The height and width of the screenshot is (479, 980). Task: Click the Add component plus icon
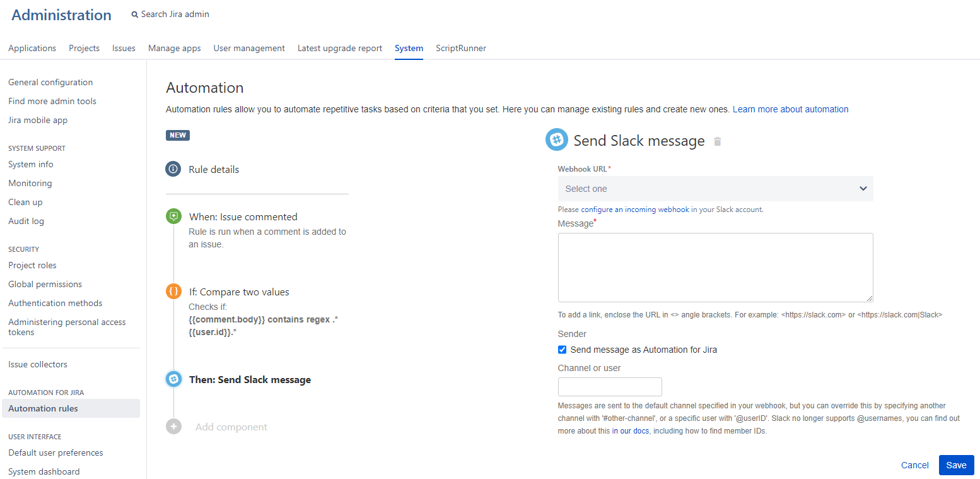click(x=173, y=427)
